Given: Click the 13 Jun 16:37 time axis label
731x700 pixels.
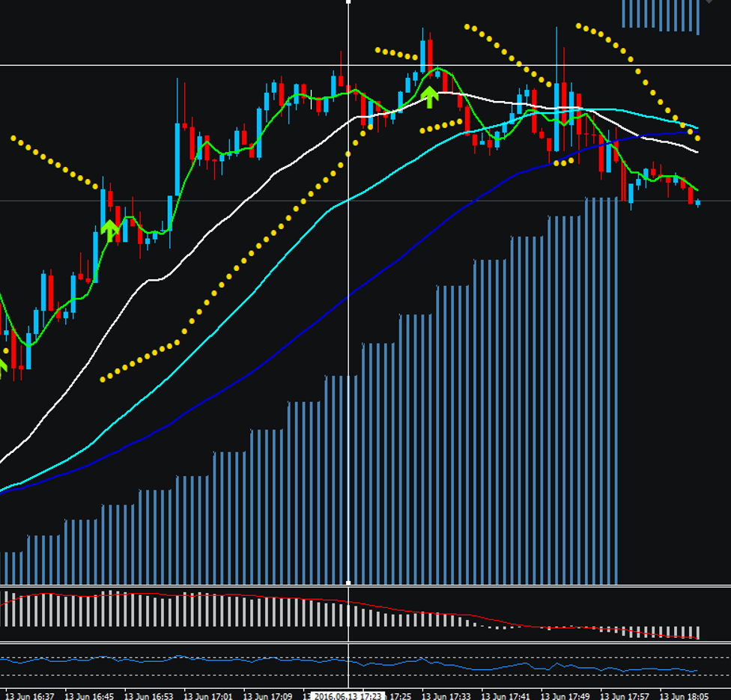Looking at the screenshot, I should (30, 695).
